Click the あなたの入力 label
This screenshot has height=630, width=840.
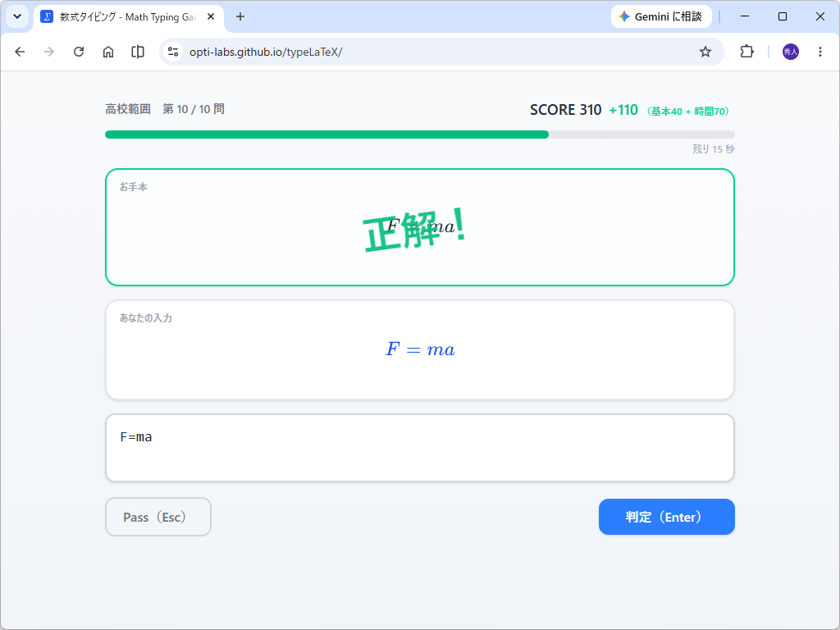146,318
